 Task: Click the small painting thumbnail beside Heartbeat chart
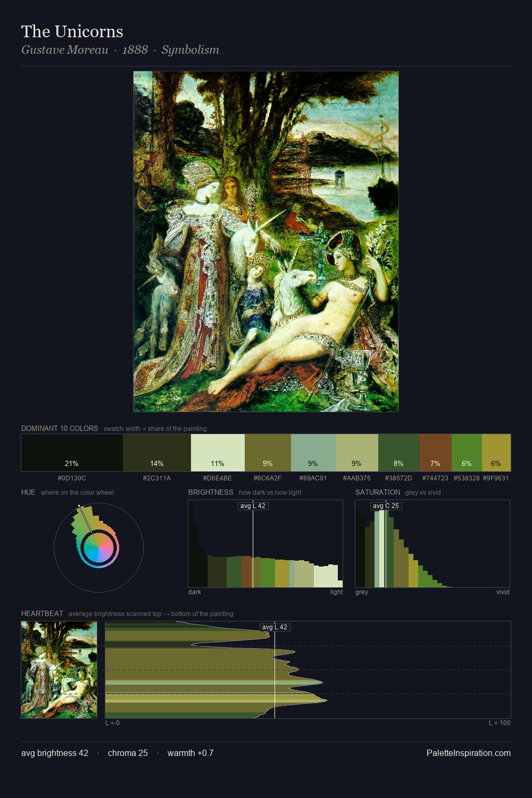(59, 670)
